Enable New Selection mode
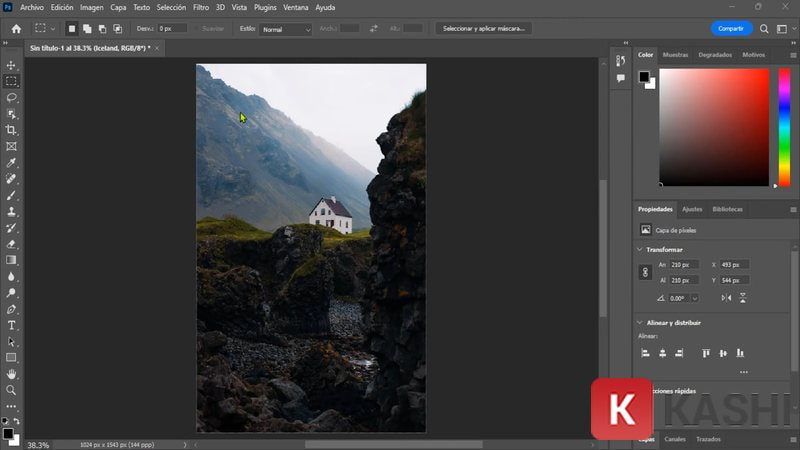The image size is (800, 450). click(x=71, y=29)
